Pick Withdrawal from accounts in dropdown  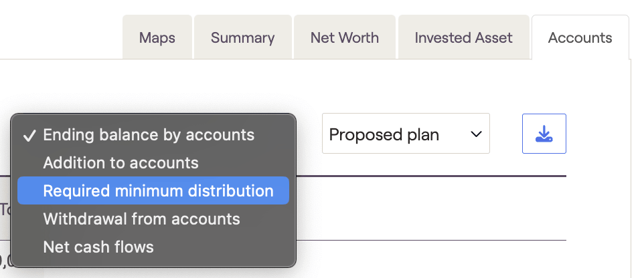coord(141,219)
